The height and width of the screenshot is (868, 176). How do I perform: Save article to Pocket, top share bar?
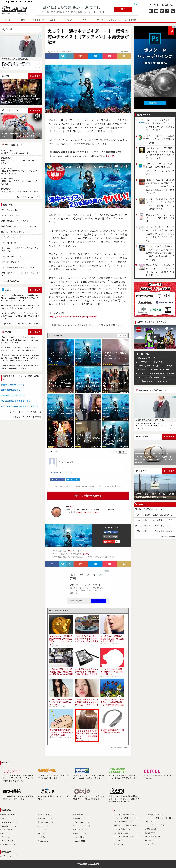click(110, 56)
